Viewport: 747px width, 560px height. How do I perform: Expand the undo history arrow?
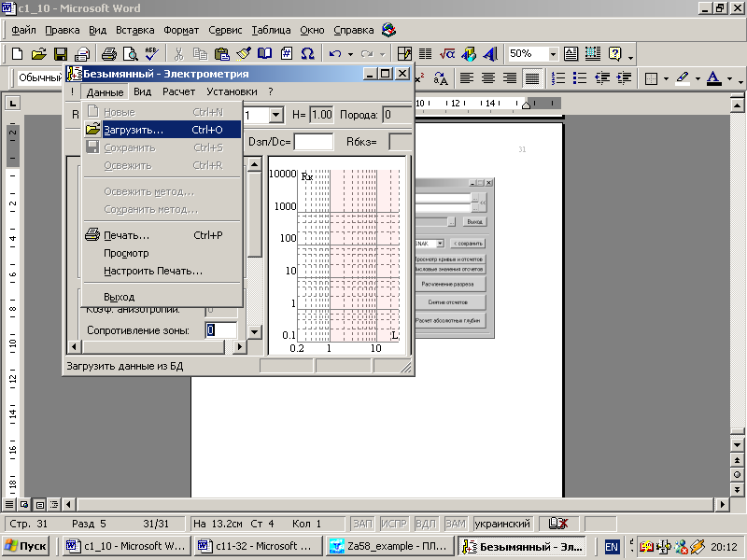click(x=350, y=54)
